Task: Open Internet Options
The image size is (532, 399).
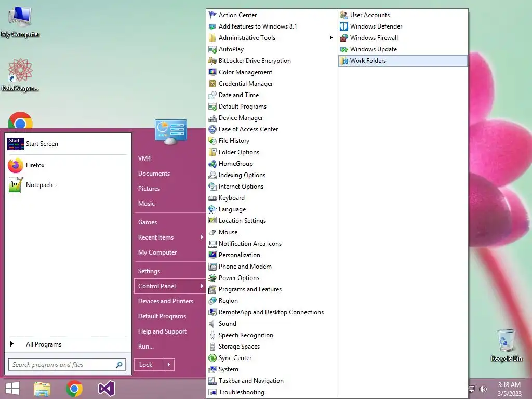Action: click(x=271, y=187)
